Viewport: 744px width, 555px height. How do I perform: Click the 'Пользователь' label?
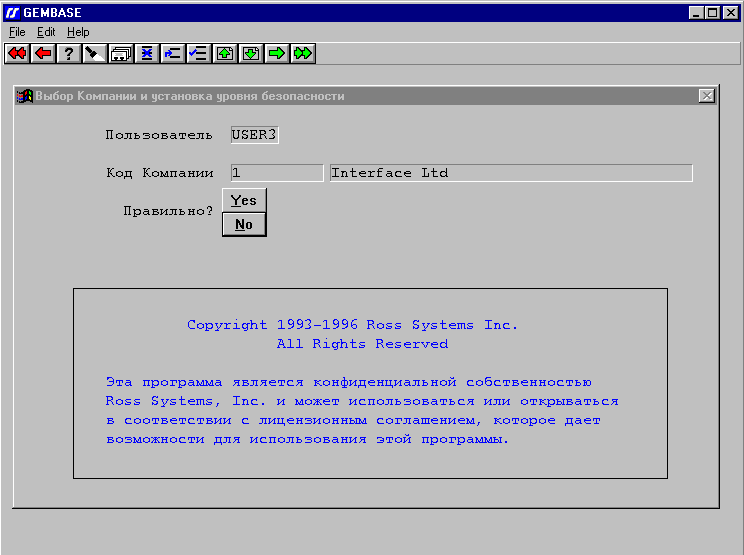pos(158,135)
